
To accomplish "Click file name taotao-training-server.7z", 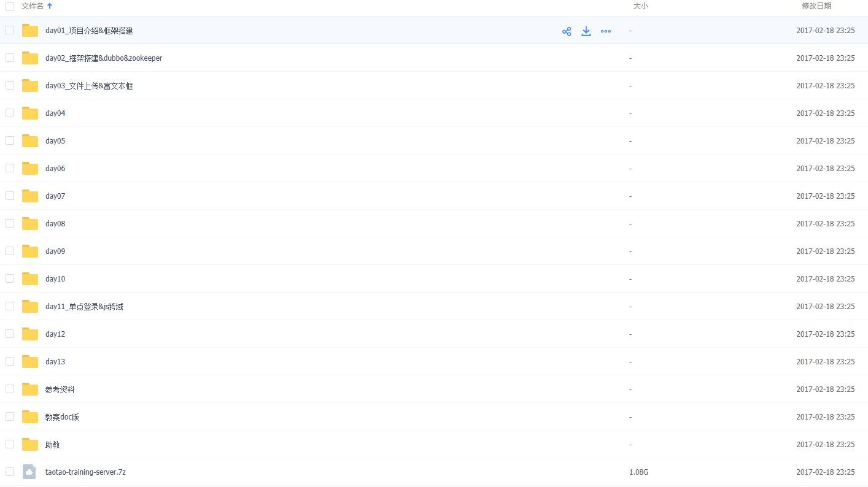I will [x=85, y=472].
